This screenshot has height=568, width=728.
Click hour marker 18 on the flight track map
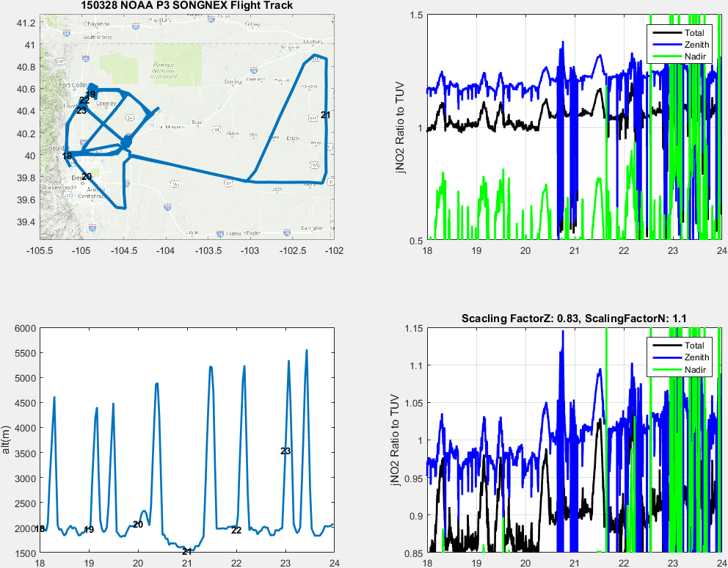67,156
